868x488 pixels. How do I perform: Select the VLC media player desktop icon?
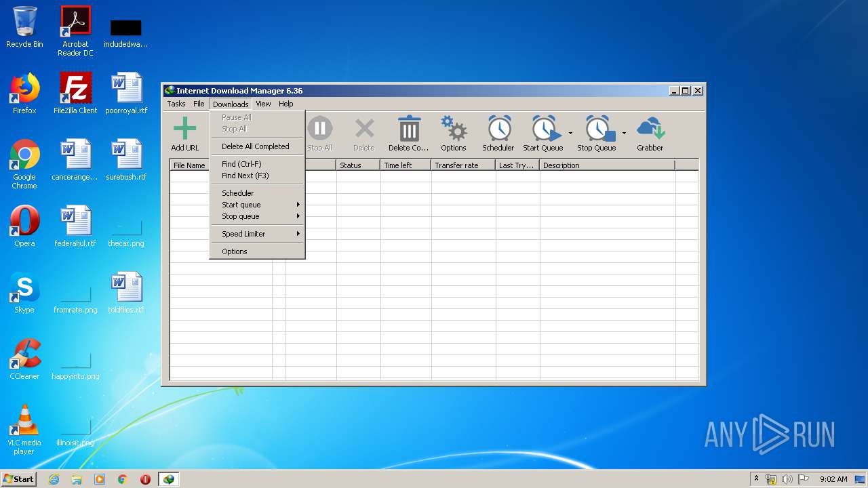[24, 430]
